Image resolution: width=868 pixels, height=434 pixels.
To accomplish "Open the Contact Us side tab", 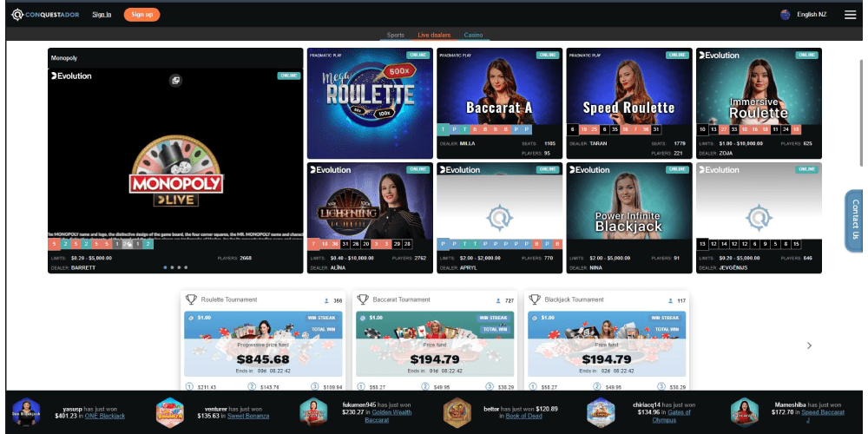I will 855,219.
